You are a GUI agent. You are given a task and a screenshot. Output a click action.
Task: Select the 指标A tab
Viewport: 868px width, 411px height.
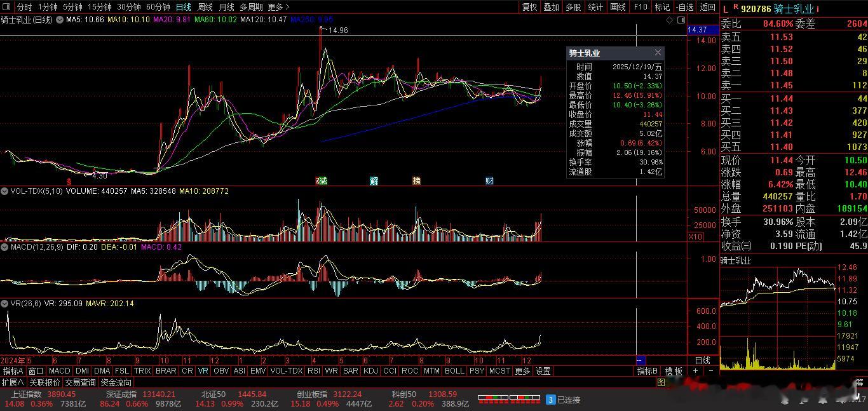point(13,371)
